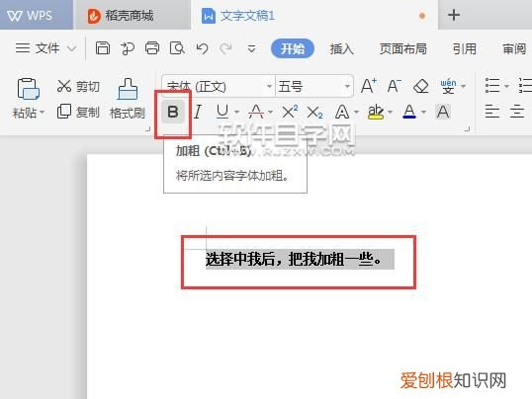The width and height of the screenshot is (532, 399).
Task: Switch to 引用 ribbon tab
Action: click(465, 48)
